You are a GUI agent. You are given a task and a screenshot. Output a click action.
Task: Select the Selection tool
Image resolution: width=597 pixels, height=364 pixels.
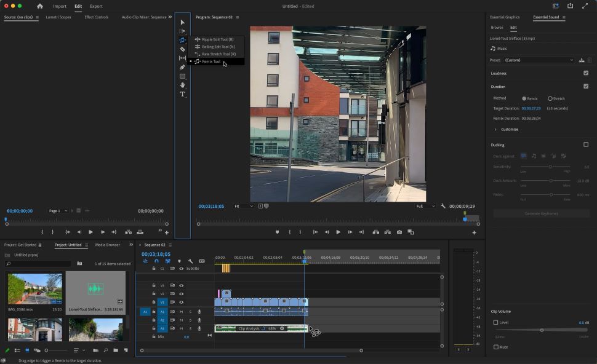(x=182, y=22)
